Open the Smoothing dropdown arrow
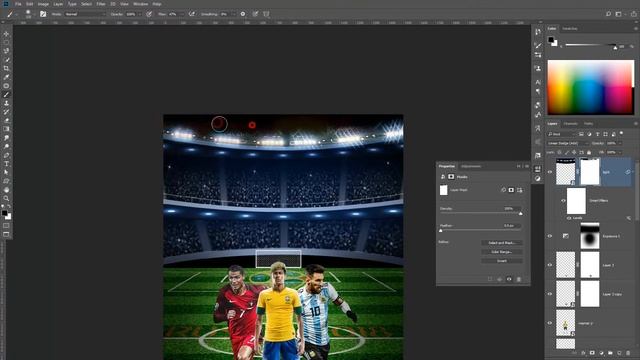640x360 pixels. coord(233,14)
